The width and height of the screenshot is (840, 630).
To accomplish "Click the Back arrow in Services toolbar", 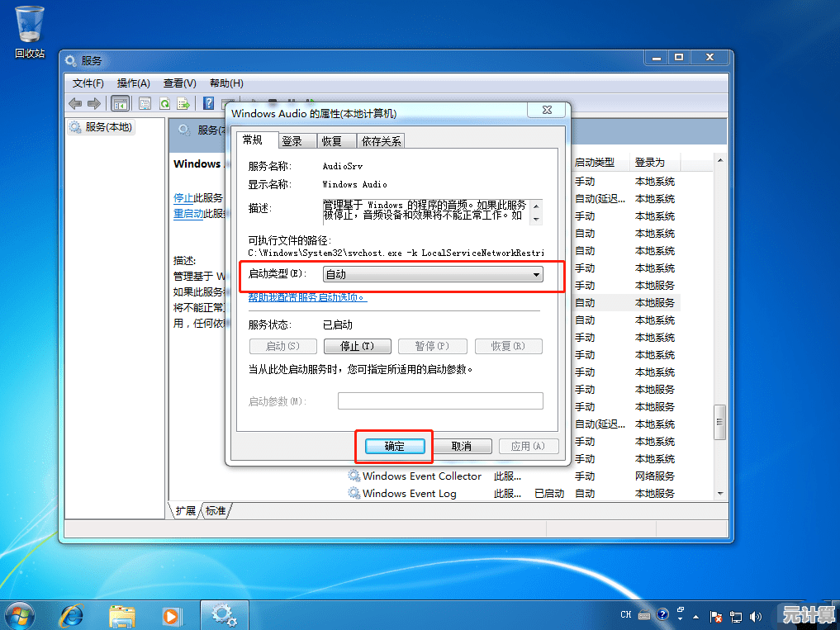I will [x=75, y=104].
